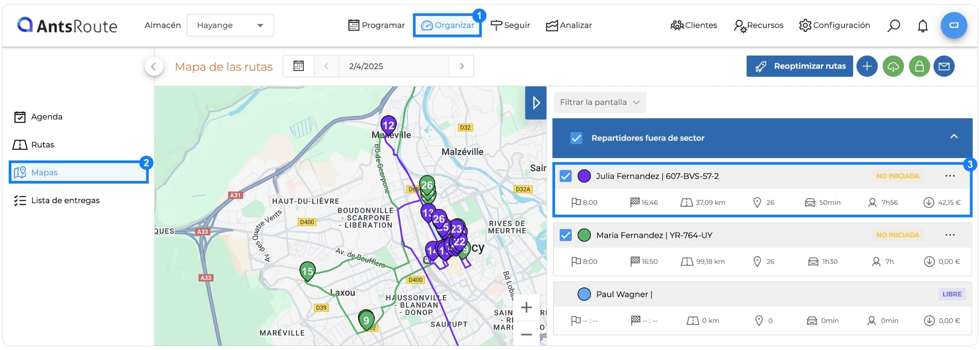
Task: Expand the map with the blue arrow
Action: 536,103
